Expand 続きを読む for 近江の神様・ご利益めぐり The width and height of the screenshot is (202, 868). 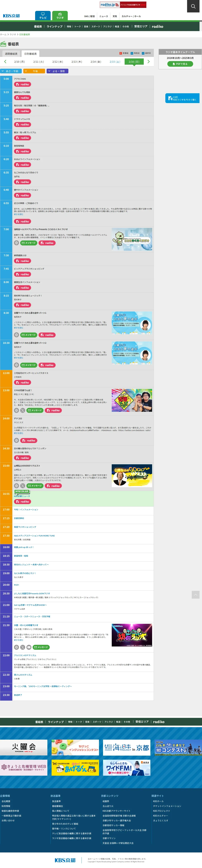(x=18, y=214)
